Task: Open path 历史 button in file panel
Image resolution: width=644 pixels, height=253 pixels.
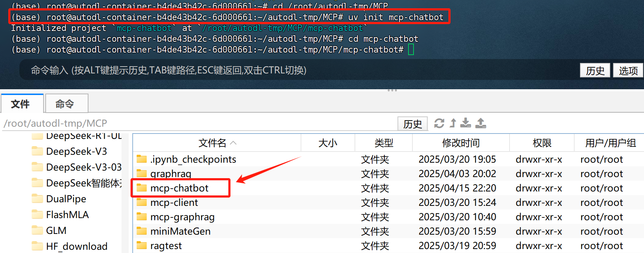Action: click(412, 124)
